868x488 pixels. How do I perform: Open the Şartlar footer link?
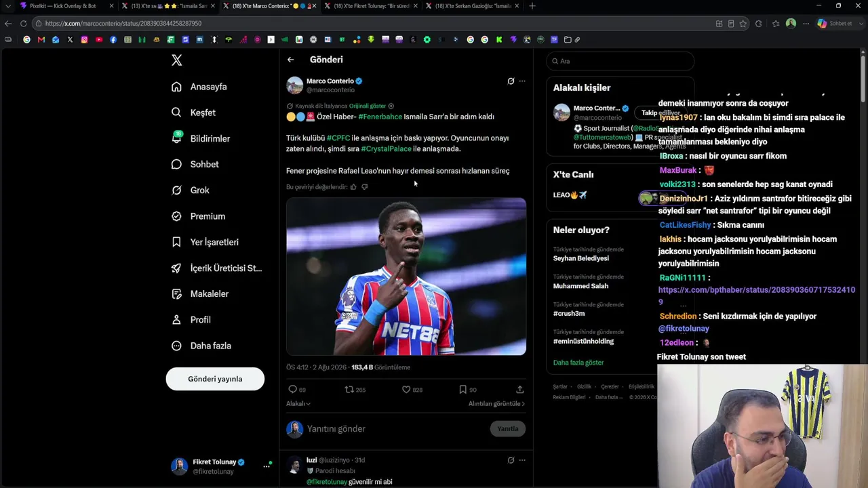pos(560,387)
